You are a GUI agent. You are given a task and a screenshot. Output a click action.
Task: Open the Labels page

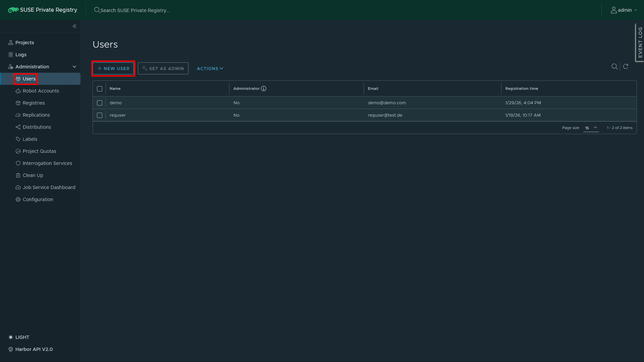tap(30, 139)
